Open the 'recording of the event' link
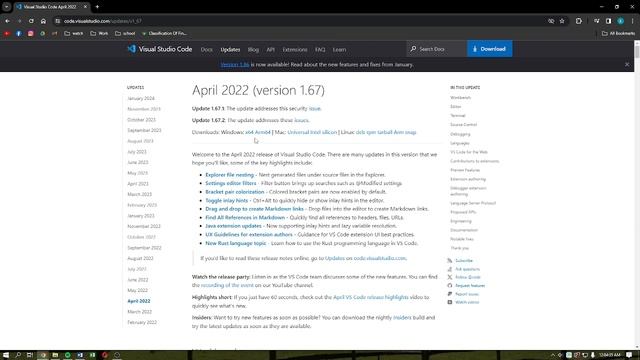 coord(227,285)
